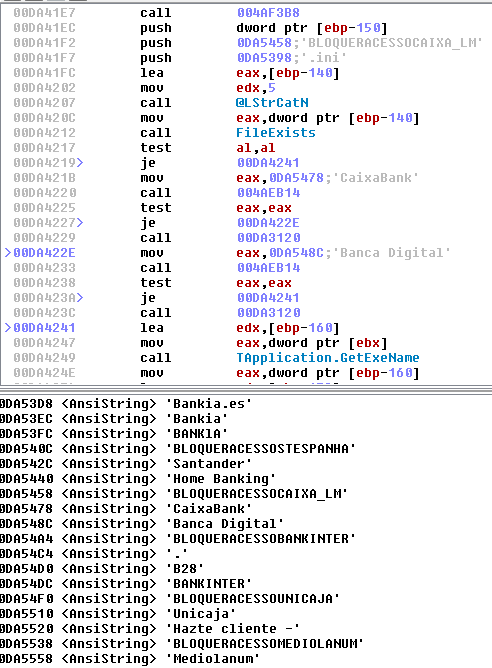Click the @LStrCatN call target
Image resolution: width=492 pixels, height=668 pixels.
pyautogui.click(x=272, y=103)
